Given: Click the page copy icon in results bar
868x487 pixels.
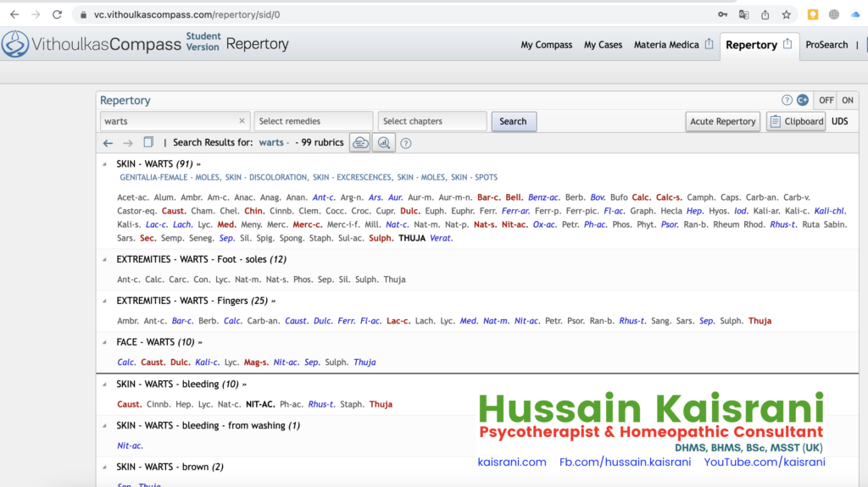Looking at the screenshot, I should tap(147, 142).
